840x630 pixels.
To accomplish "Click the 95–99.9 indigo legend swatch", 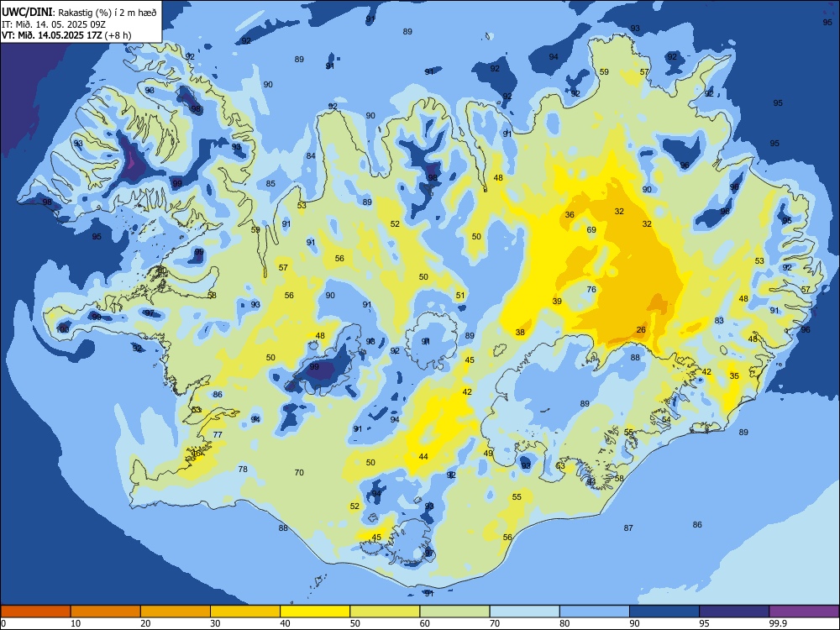I will coord(734,612).
